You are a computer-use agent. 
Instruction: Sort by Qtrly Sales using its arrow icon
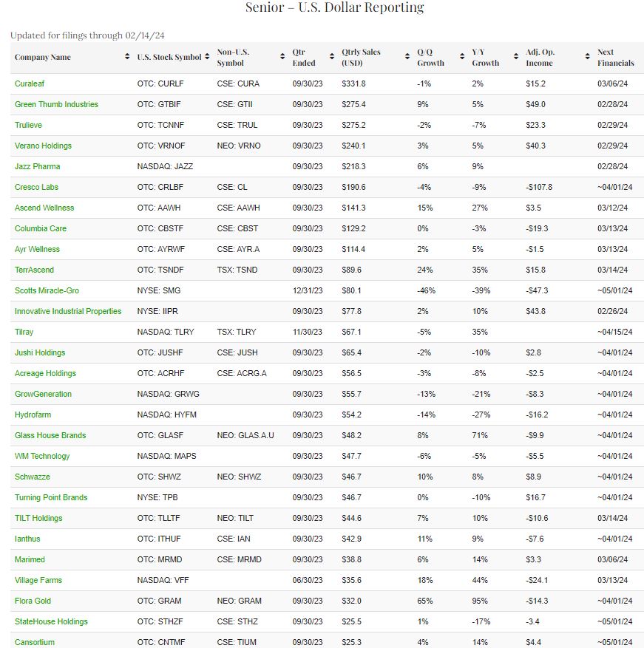tap(407, 58)
